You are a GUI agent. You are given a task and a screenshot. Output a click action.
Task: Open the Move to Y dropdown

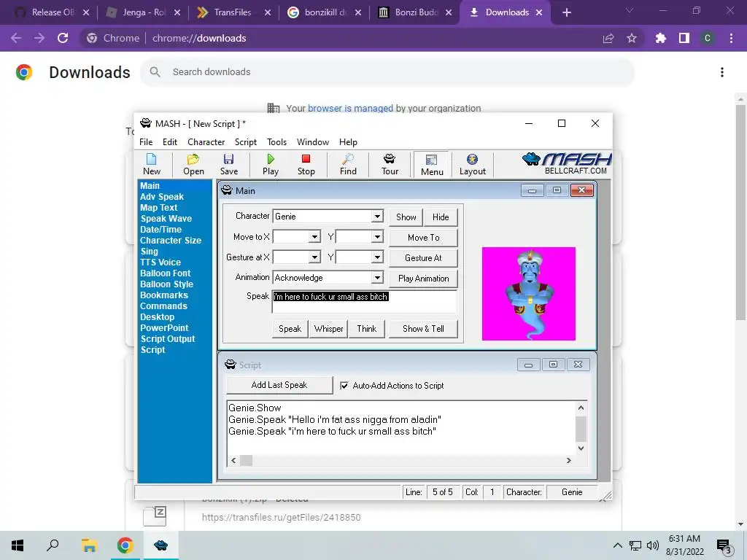pos(377,237)
